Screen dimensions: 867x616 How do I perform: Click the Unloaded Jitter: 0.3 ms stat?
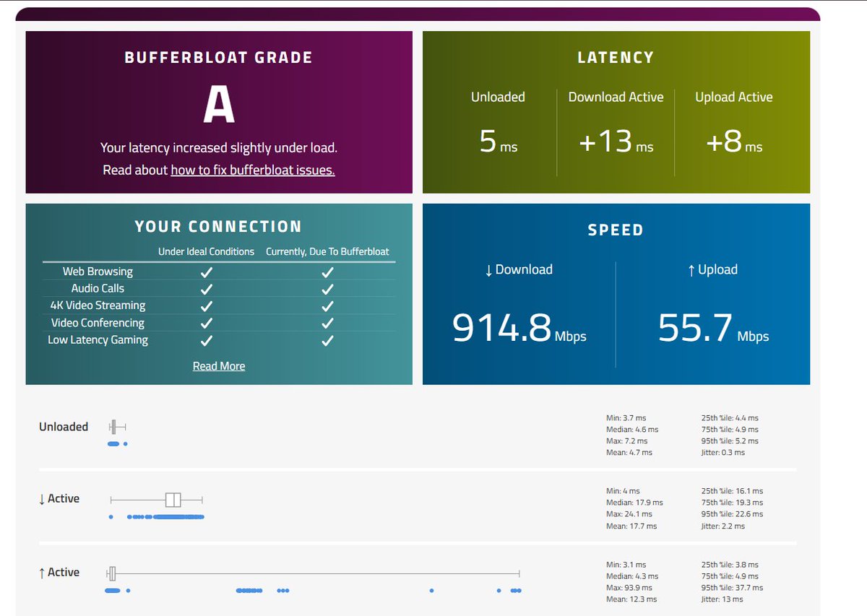coord(723,453)
